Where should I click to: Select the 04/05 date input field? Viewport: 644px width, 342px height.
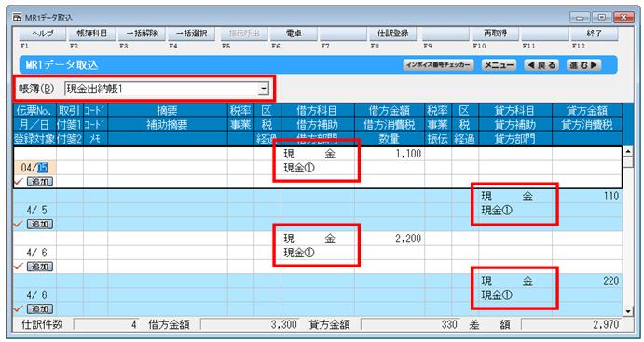[x=34, y=168]
